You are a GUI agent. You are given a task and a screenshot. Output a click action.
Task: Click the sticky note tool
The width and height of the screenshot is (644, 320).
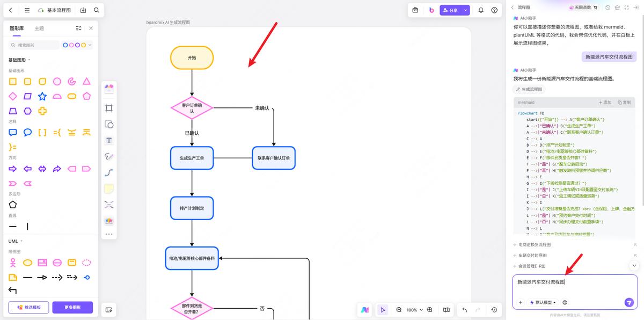point(109,188)
